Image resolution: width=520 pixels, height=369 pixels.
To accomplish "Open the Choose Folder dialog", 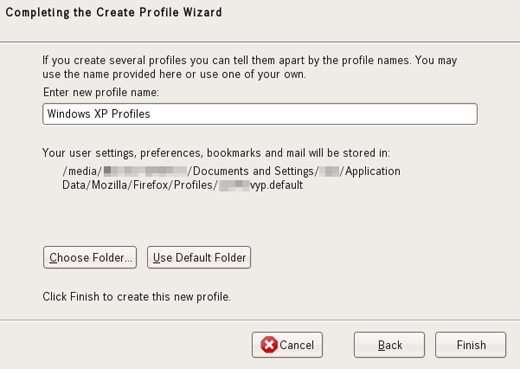I will [90, 257].
